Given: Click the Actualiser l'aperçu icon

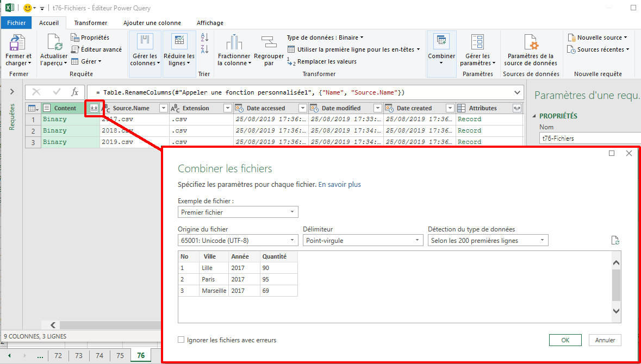Looking at the screenshot, I should [x=54, y=43].
